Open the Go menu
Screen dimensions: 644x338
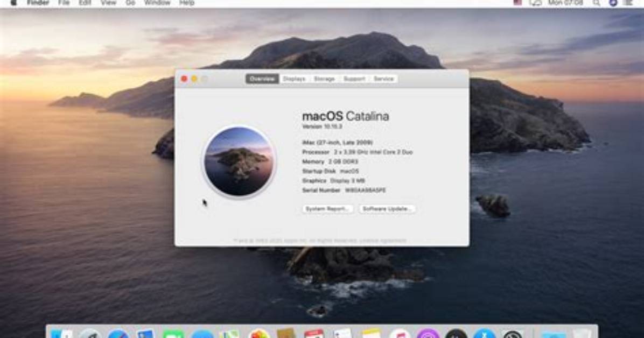130,3
